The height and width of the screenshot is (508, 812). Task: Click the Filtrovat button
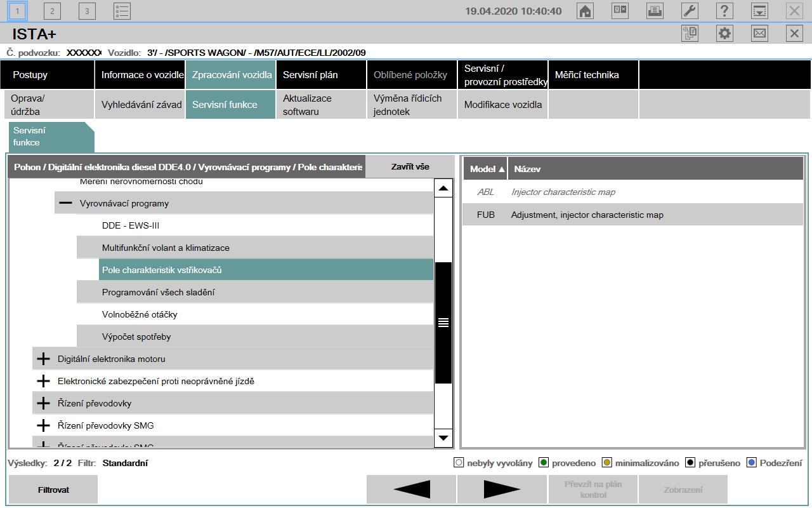pyautogui.click(x=53, y=490)
